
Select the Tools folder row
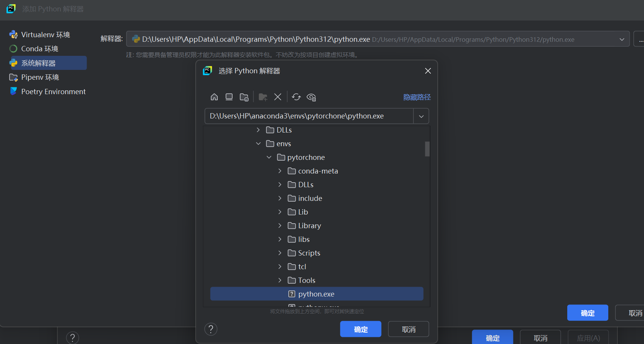pos(316,280)
